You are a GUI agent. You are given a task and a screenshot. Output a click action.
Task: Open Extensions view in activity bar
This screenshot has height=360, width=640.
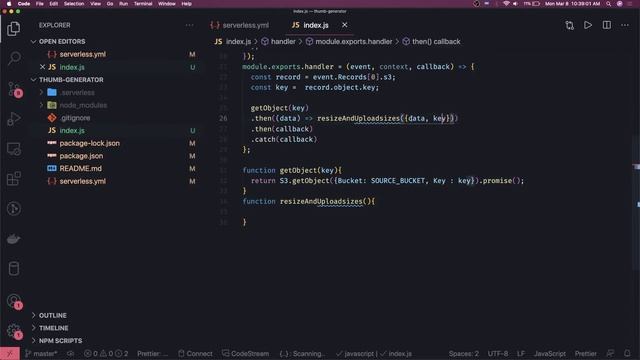point(14,179)
